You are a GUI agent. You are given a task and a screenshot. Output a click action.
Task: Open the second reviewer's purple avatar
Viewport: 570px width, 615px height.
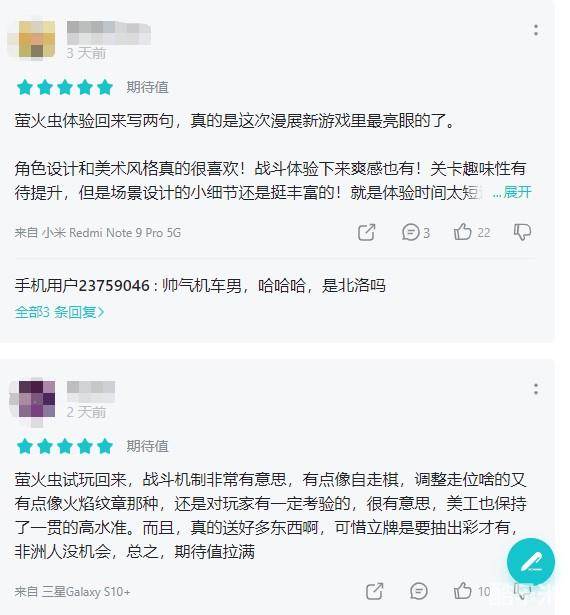[37, 398]
